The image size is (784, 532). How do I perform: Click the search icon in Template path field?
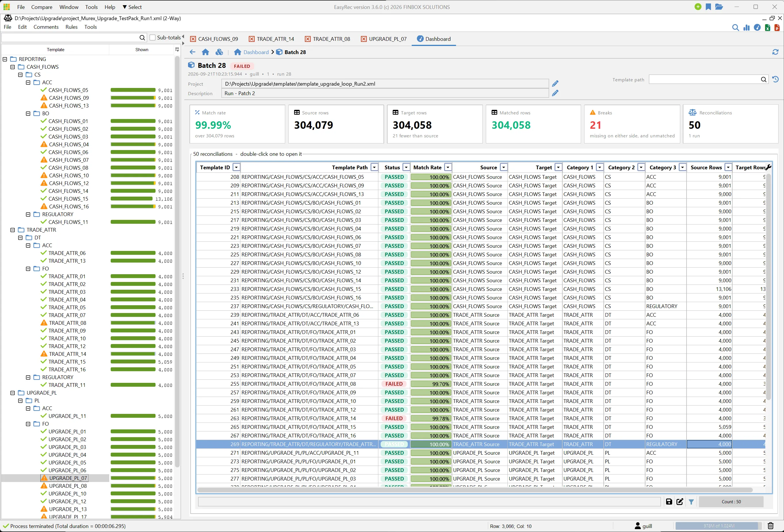click(x=764, y=80)
